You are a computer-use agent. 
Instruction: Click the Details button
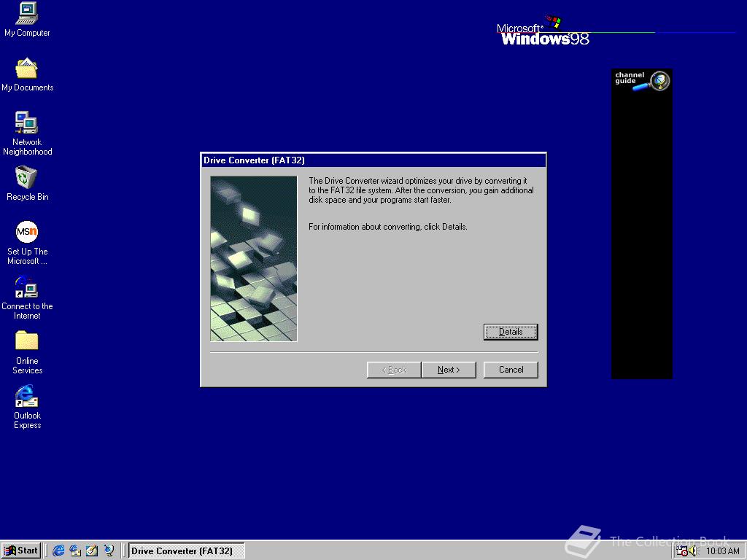coord(511,332)
